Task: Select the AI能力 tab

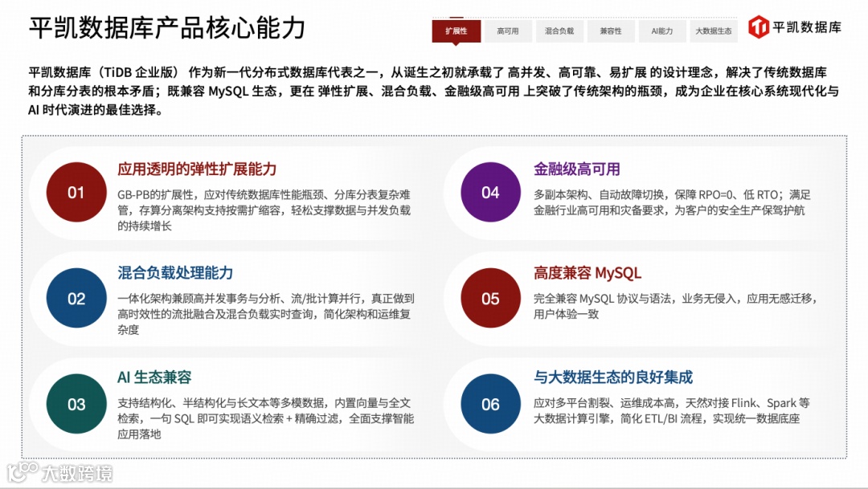Action: 662,31
